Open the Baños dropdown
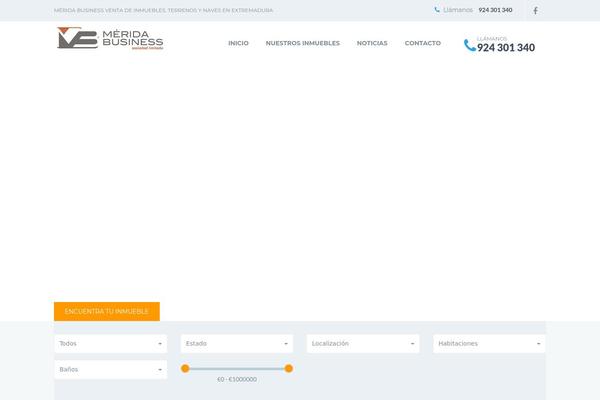This screenshot has height=400, width=600. coord(111,370)
